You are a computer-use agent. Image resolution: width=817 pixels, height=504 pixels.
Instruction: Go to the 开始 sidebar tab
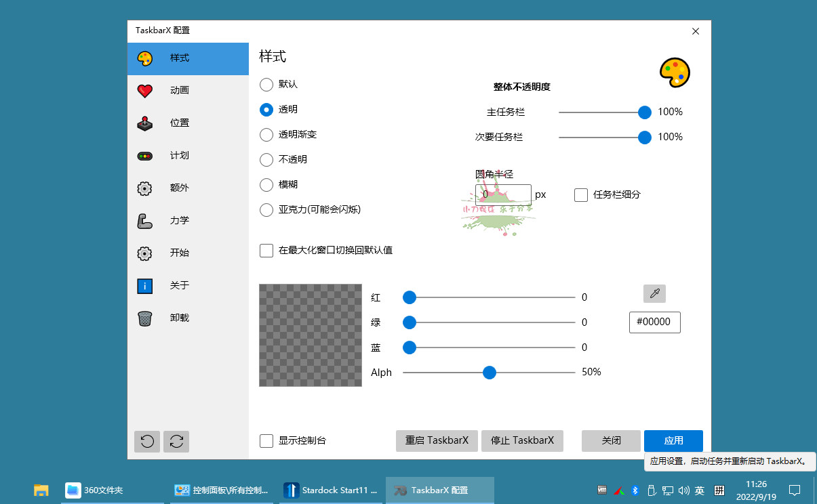click(180, 253)
